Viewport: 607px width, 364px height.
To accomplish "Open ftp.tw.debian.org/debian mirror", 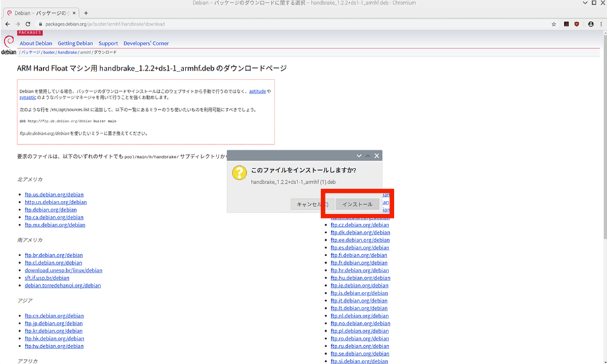I will coord(54,346).
